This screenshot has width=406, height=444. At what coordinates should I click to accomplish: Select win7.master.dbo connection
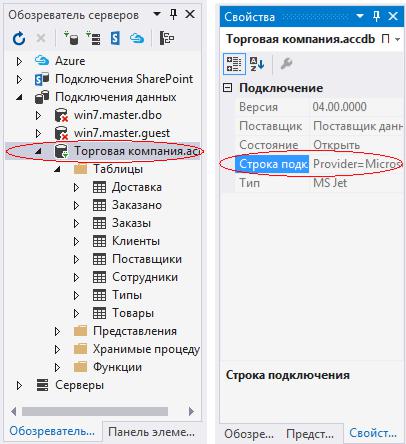tap(118, 115)
